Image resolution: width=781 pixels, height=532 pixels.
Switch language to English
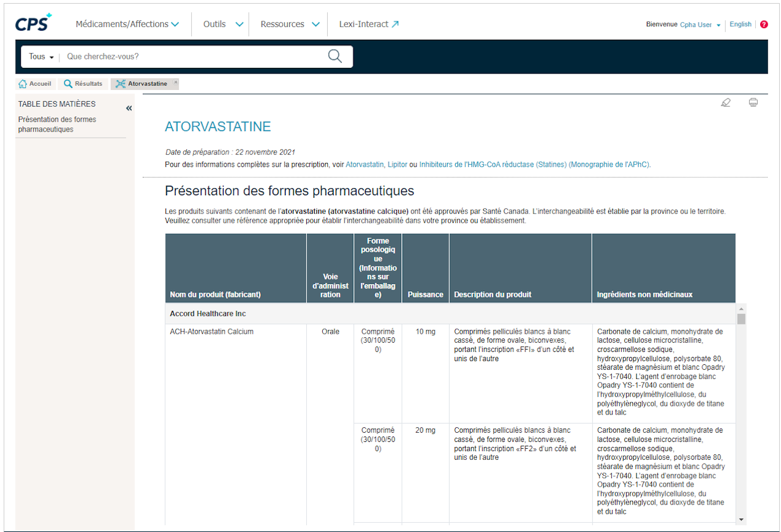(741, 24)
